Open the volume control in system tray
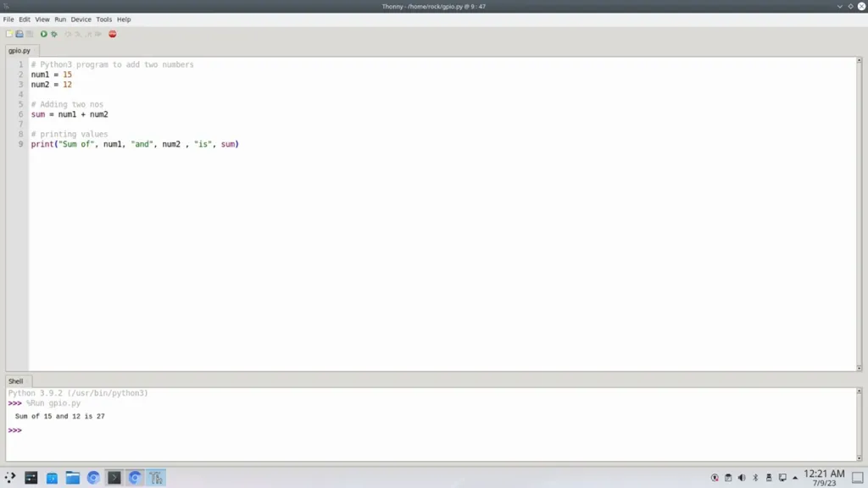Screen dimensions: 868x488 coord(742,478)
